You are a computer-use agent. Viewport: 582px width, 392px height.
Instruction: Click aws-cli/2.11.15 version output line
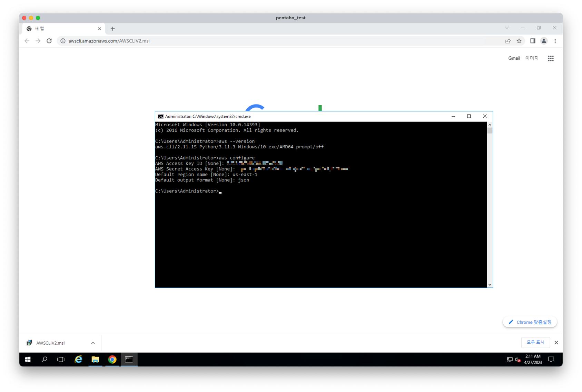click(239, 147)
